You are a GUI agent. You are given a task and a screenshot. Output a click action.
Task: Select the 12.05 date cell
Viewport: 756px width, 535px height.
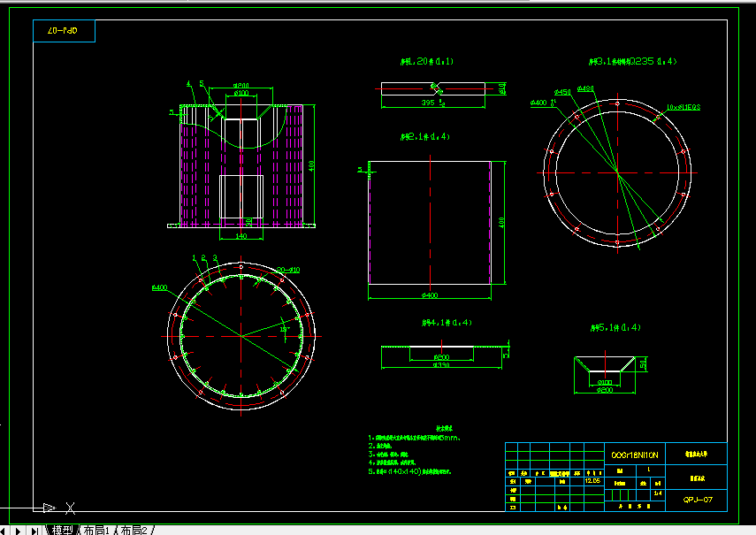coord(592,481)
